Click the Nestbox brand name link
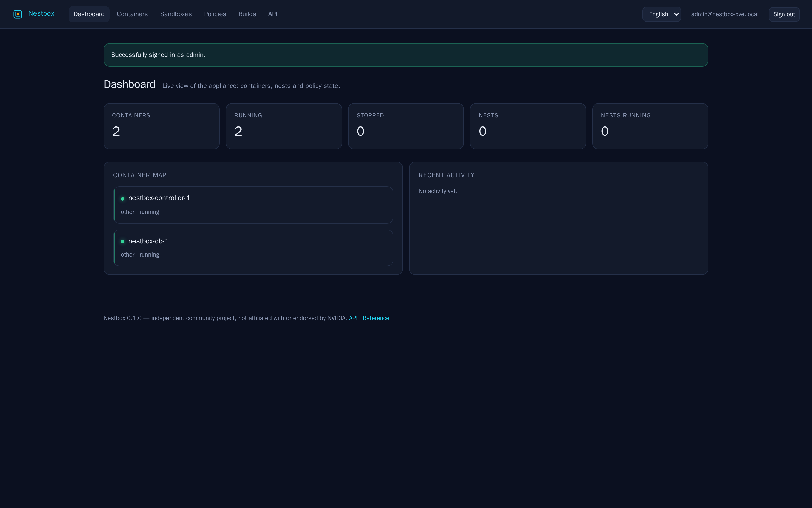 pyautogui.click(x=41, y=14)
